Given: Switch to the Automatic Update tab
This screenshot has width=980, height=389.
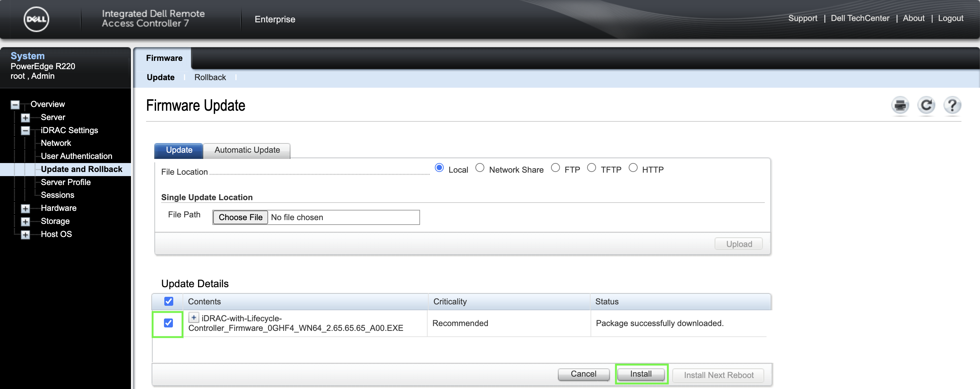Looking at the screenshot, I should pyautogui.click(x=247, y=150).
